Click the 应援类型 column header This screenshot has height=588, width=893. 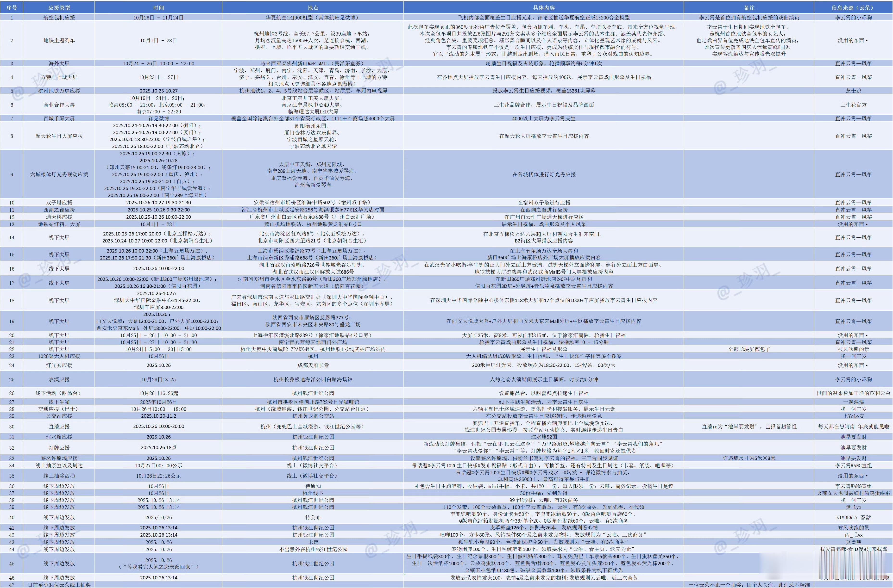pos(59,7)
